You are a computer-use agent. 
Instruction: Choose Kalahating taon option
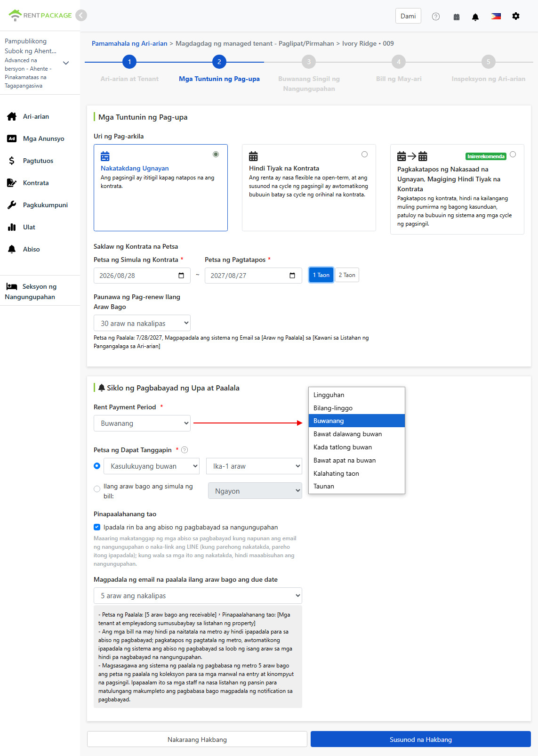(x=357, y=473)
